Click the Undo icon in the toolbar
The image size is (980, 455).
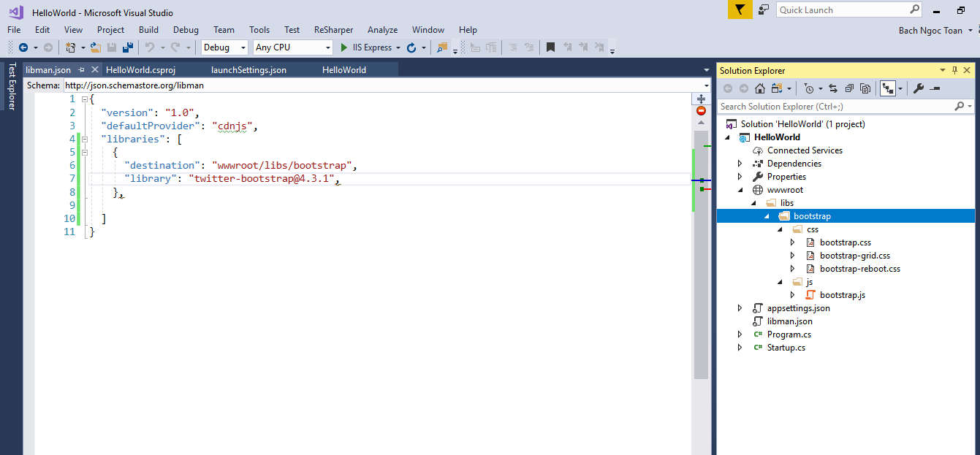pyautogui.click(x=148, y=47)
